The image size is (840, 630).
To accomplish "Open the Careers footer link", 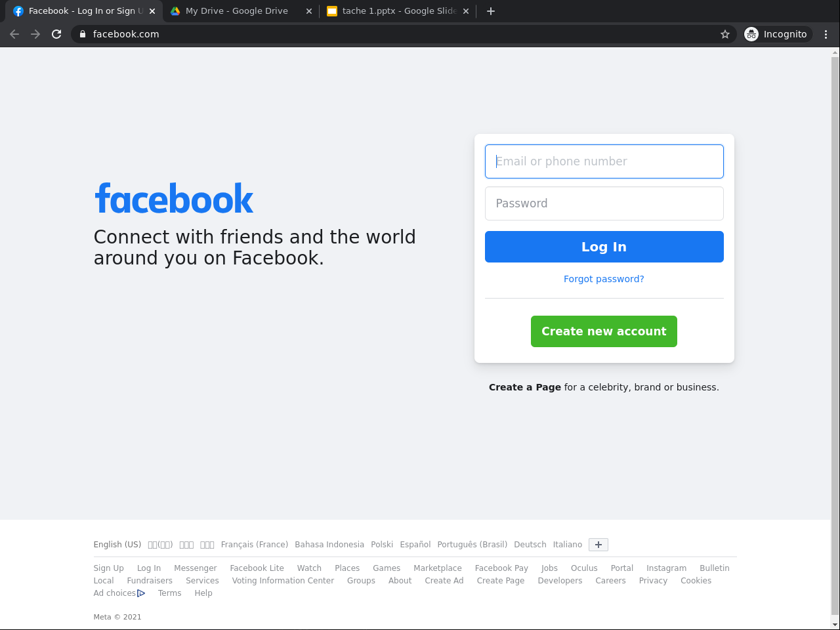I will coord(610,581).
